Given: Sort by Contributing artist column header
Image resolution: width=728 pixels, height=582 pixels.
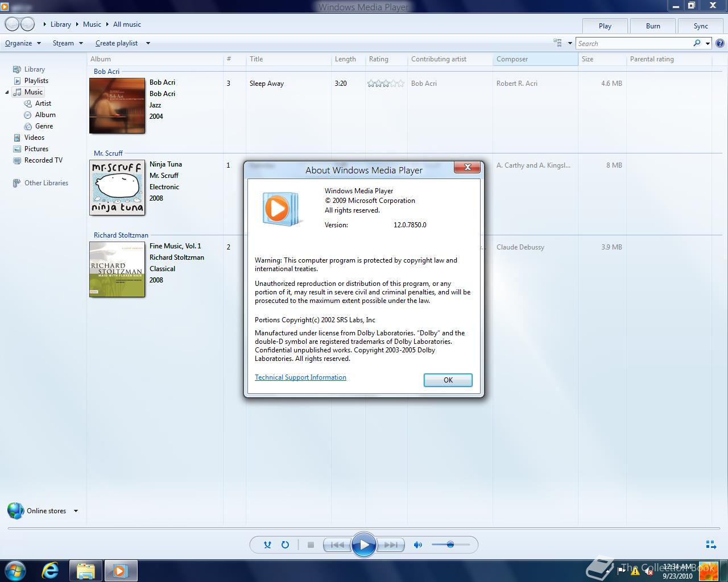Looking at the screenshot, I should click(x=450, y=59).
